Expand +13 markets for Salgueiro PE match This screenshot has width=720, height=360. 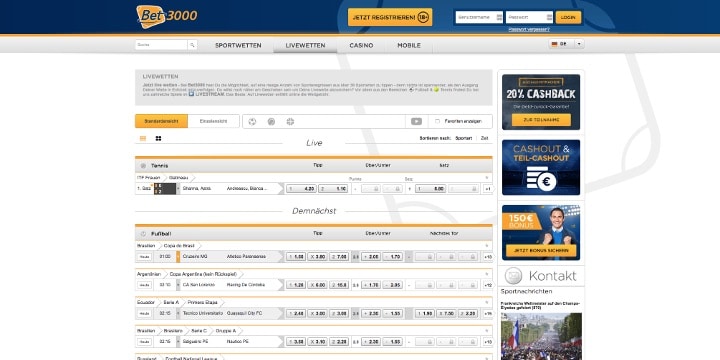[488, 342]
